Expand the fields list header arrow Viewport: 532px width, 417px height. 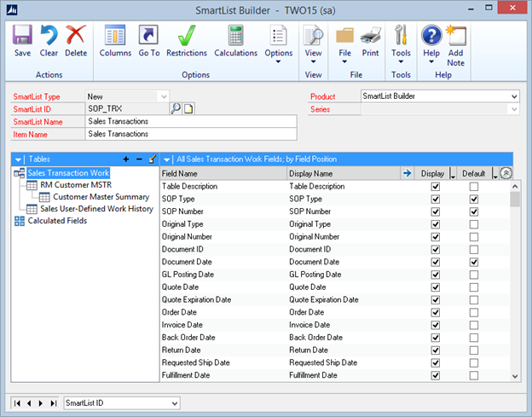pos(166,159)
